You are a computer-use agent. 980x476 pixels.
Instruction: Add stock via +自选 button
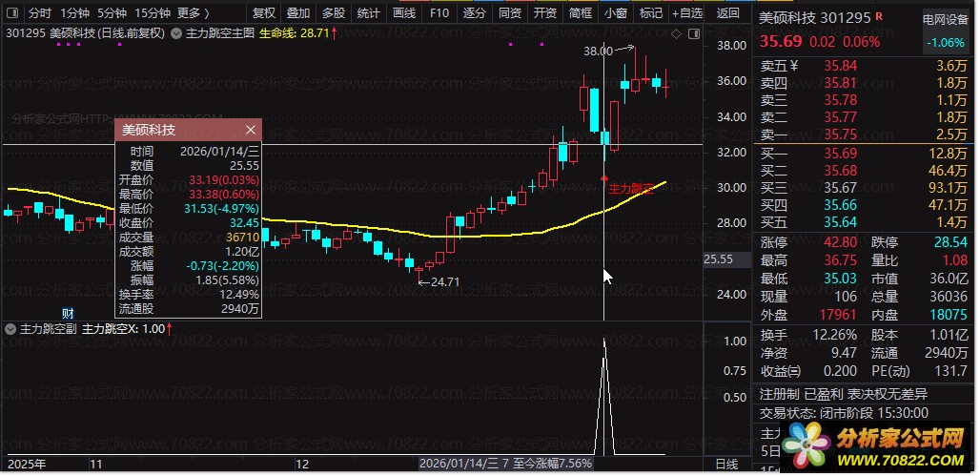(x=687, y=12)
